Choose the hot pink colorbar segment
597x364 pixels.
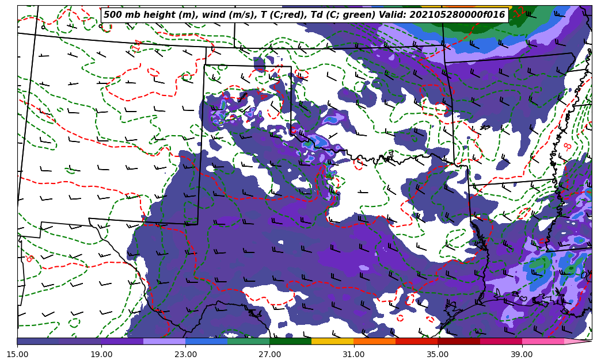pyautogui.click(x=543, y=341)
